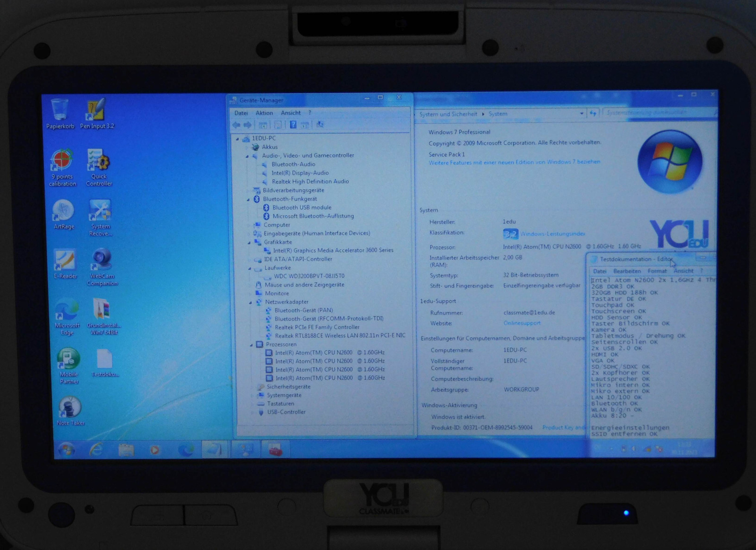The height and width of the screenshot is (550, 756).
Task: Click Forward arrow in Geräte-Manager toolbar
Action: point(248,125)
